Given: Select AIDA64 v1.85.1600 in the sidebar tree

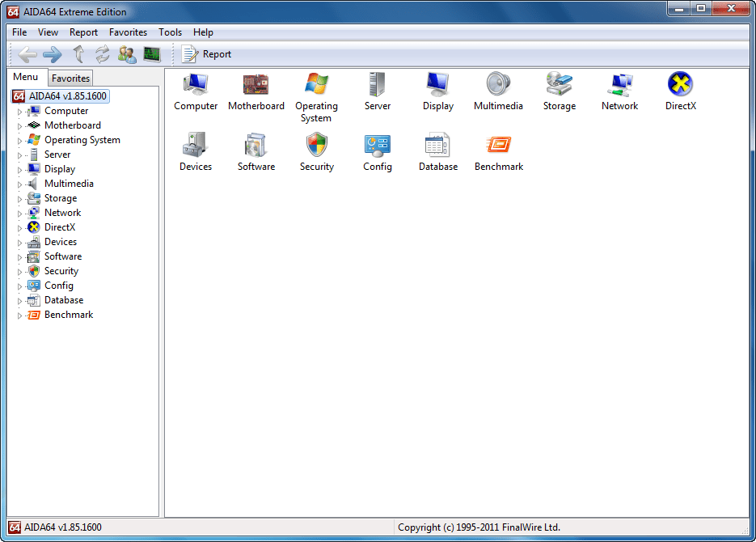Looking at the screenshot, I should point(67,95).
